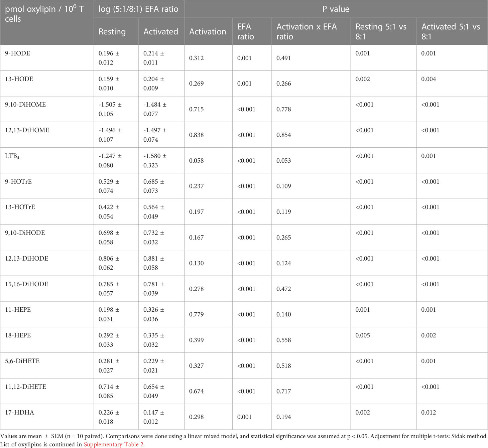This screenshot has width=488, height=448.
Task: Click the 9,10-DiHOME Resting value -1.505 ± 0.105
Action: pos(110,109)
